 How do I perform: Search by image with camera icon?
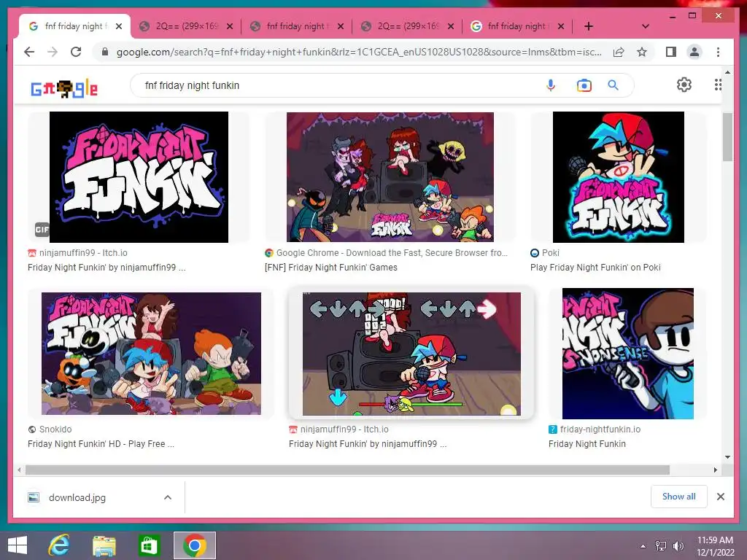(584, 85)
